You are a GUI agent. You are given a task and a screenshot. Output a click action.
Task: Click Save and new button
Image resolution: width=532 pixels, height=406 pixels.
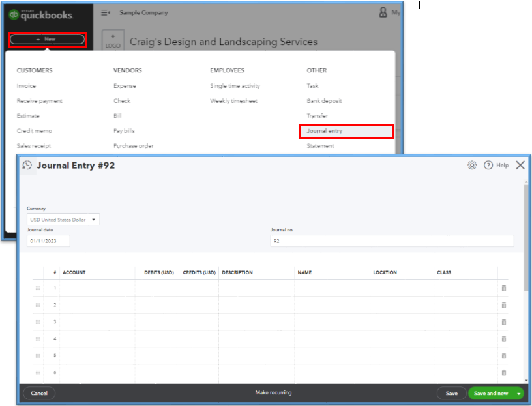coord(491,394)
